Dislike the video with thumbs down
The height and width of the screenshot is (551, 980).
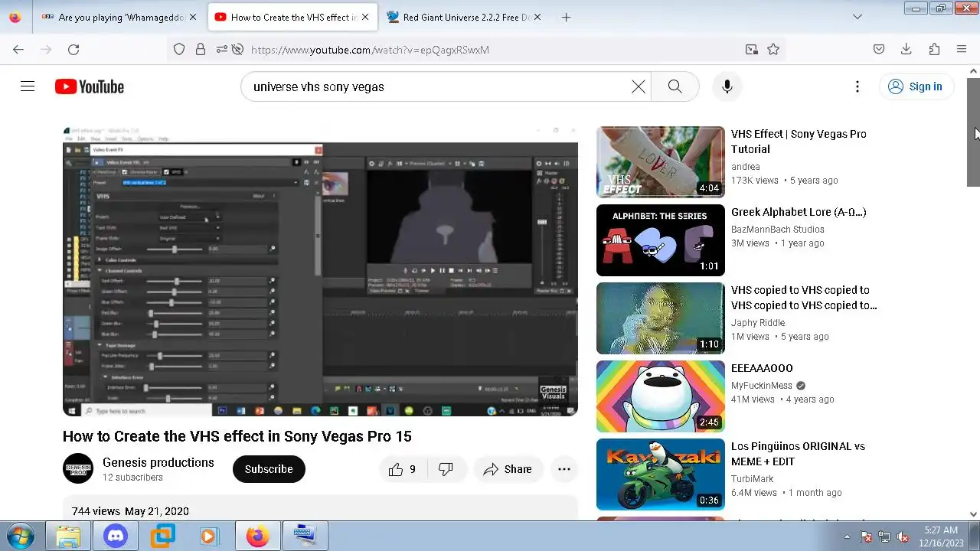[x=446, y=469]
